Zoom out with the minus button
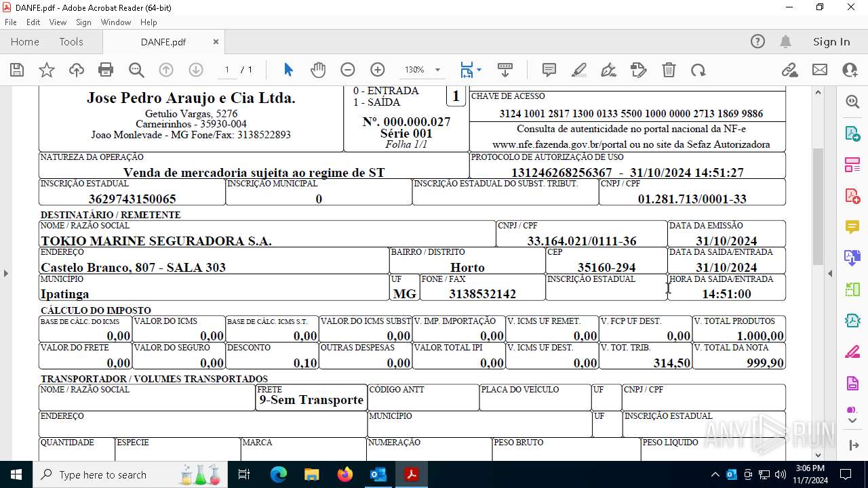The width and height of the screenshot is (868, 488). pos(348,70)
